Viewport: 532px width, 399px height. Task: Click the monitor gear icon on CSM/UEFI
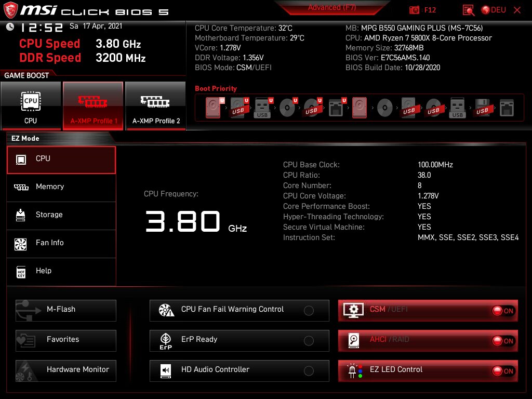(353, 310)
